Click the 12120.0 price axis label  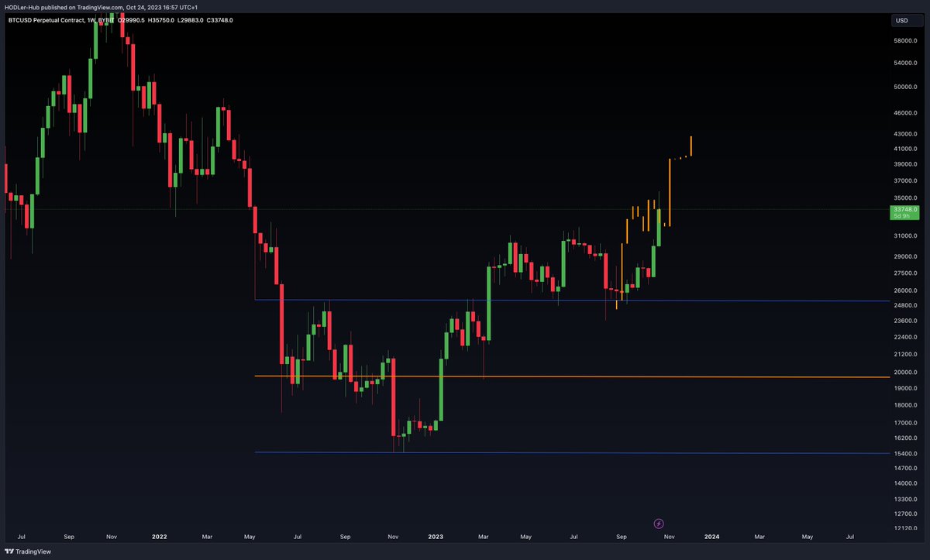coord(905,528)
